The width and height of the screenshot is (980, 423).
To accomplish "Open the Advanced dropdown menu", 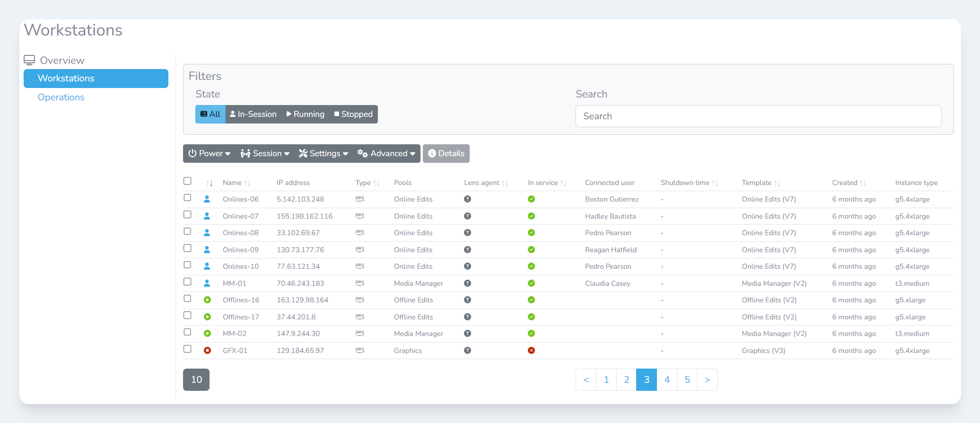I will pyautogui.click(x=386, y=153).
